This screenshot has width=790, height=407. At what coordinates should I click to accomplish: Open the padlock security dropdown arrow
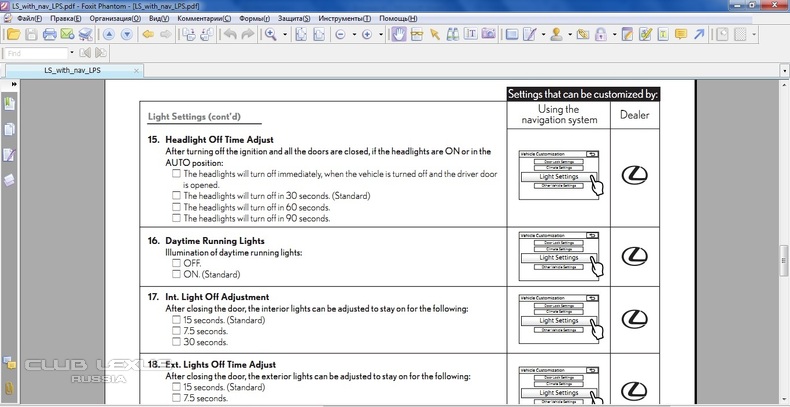pyautogui.click(x=615, y=35)
